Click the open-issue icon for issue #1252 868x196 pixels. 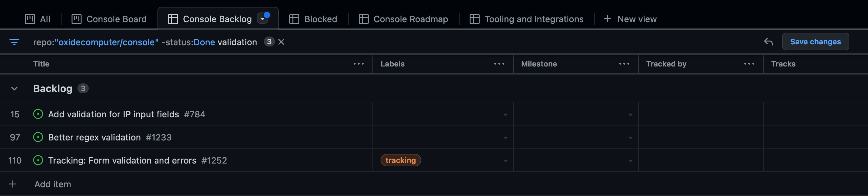(x=38, y=160)
